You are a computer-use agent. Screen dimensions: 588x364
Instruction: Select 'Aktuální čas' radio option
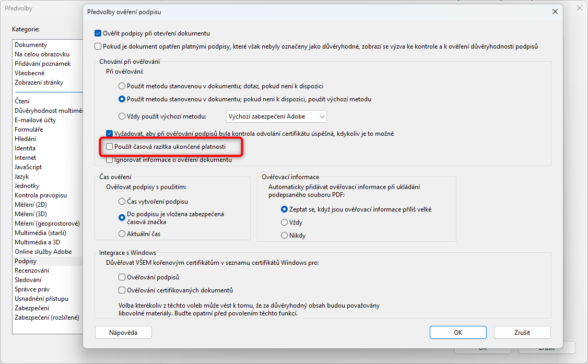click(122, 234)
